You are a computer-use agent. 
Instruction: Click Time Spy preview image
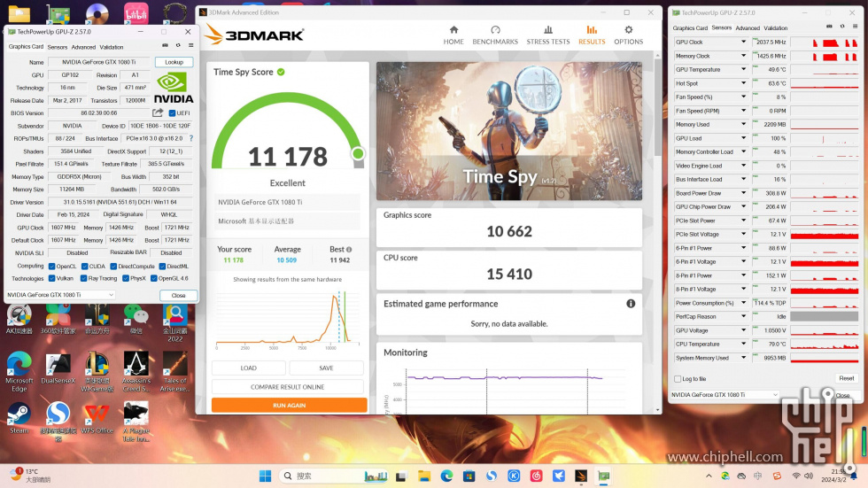(509, 131)
